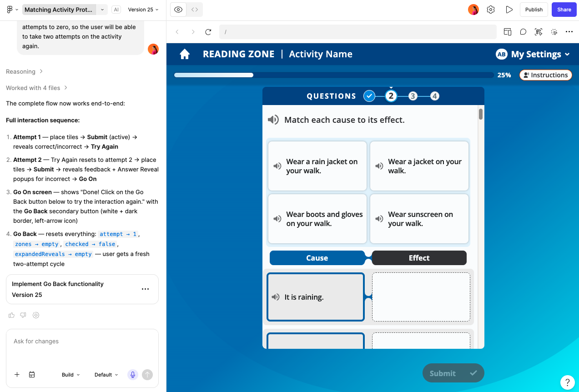Click the AB profile badge
Screen dimensions: 579x392
coord(502,54)
